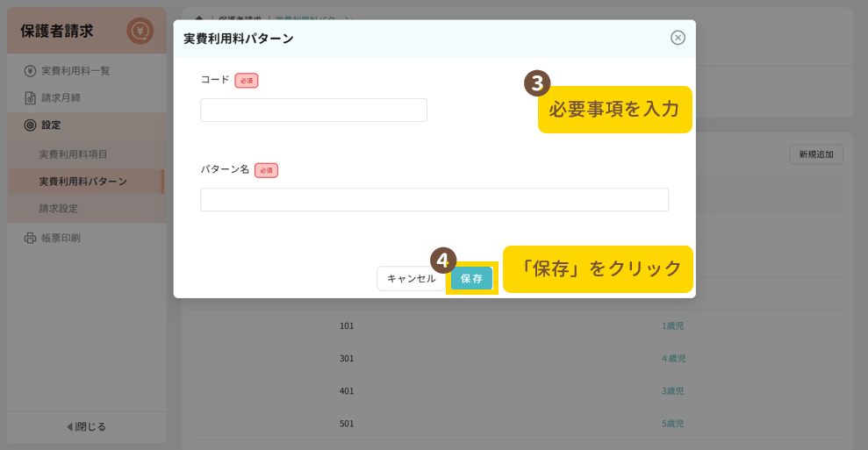Expand the 設定 section in sidebar
The image size is (868, 450).
pos(51,125)
